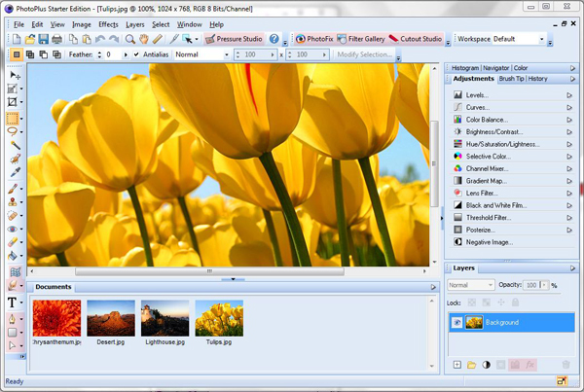Switch to the Histogram tab

466,67
